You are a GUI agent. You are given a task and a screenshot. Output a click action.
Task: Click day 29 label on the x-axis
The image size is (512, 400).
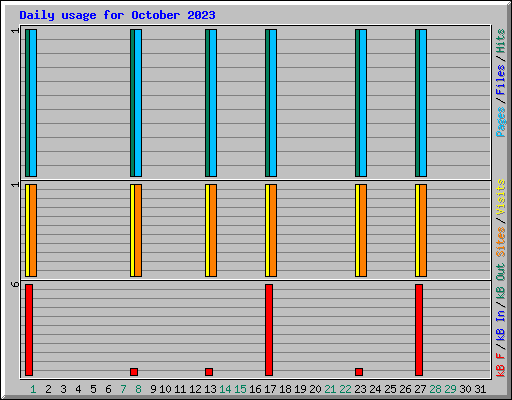pyautogui.click(x=450, y=389)
